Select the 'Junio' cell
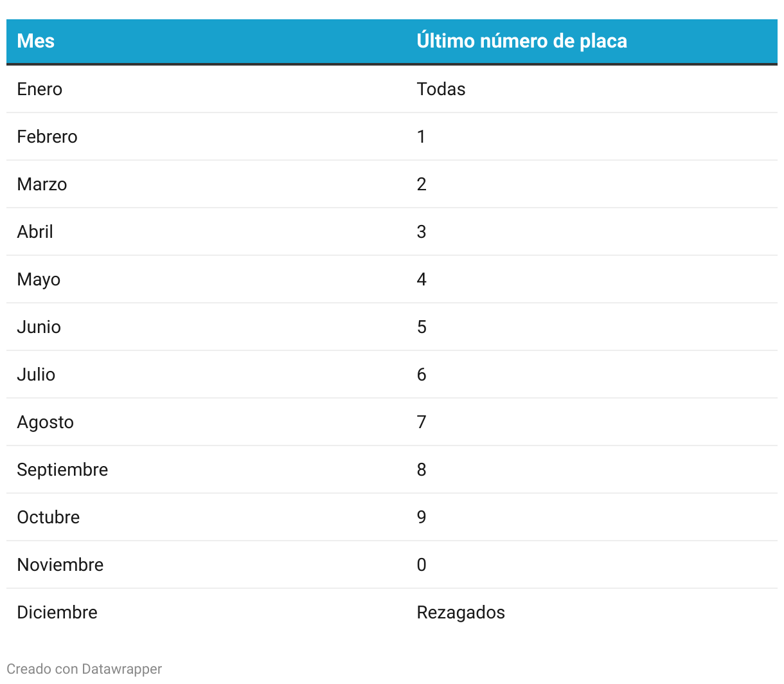The width and height of the screenshot is (784, 684). [x=39, y=327]
